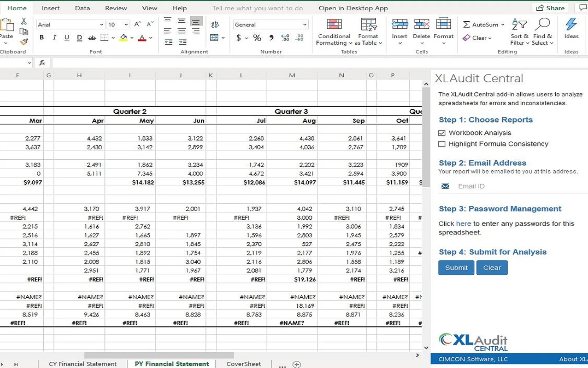
Task: Switch to the Data ribbon tab
Action: point(82,8)
